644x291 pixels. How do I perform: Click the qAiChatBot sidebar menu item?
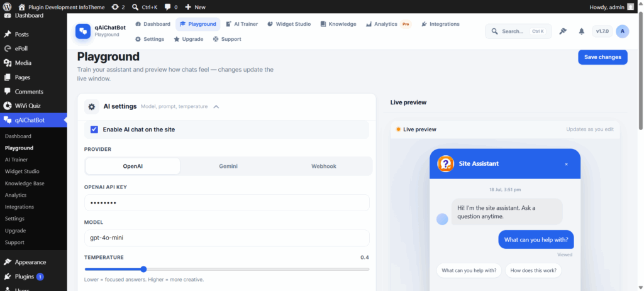pos(34,120)
